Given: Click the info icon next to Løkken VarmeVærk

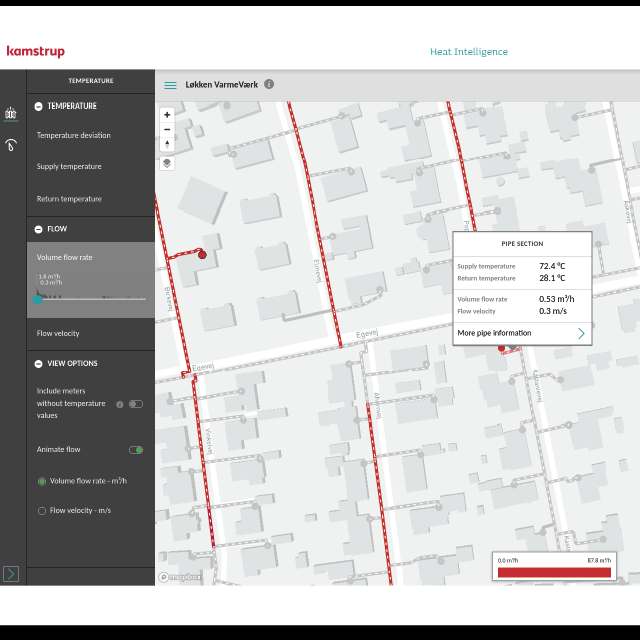Looking at the screenshot, I should coord(269,85).
